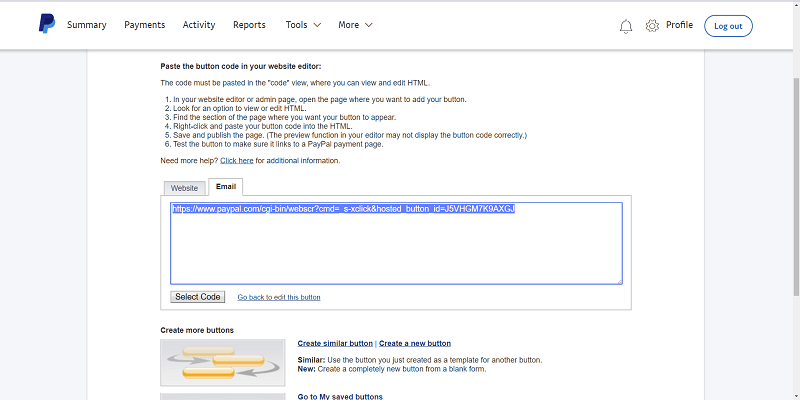Screen dimensions: 800x400
Task: Expand the Tools dropdown menu
Action: (303, 24)
